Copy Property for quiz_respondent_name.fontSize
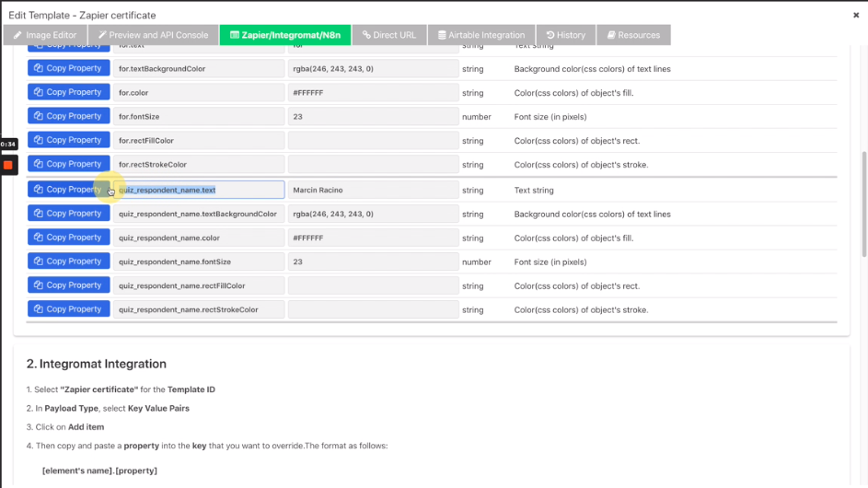Screen dimensions: 868x488 click(x=69, y=261)
